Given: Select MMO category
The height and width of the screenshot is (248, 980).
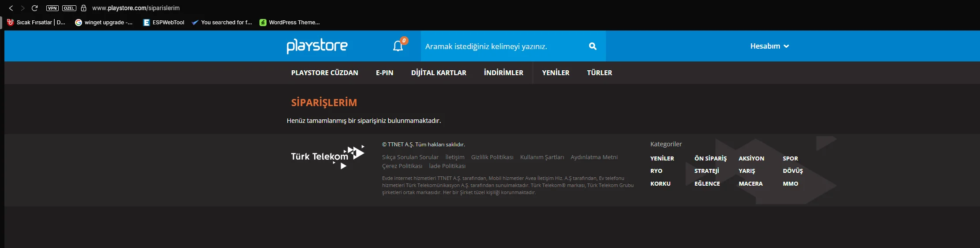Looking at the screenshot, I should pos(790,183).
